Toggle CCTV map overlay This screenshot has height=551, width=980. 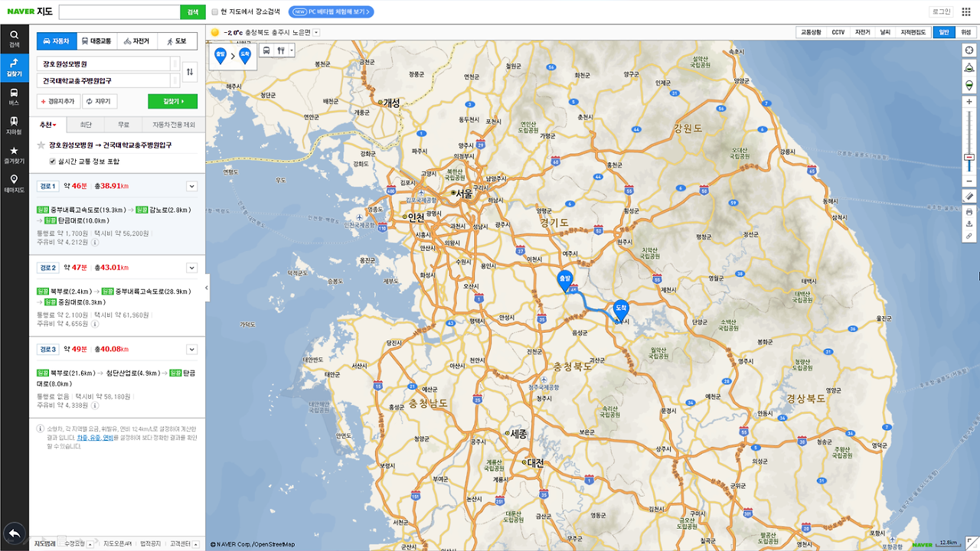point(838,32)
